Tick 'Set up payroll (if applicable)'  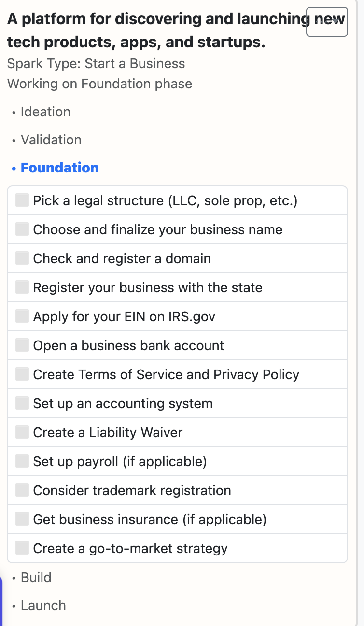tap(22, 461)
